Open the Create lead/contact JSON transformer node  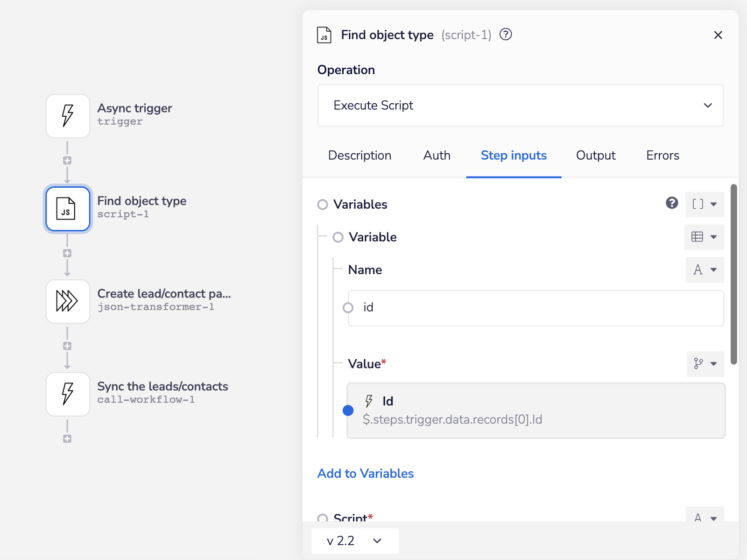point(68,301)
